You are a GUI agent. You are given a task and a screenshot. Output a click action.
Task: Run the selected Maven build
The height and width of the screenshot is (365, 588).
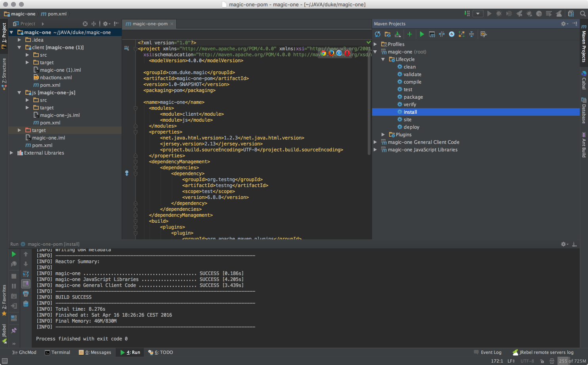click(x=422, y=34)
